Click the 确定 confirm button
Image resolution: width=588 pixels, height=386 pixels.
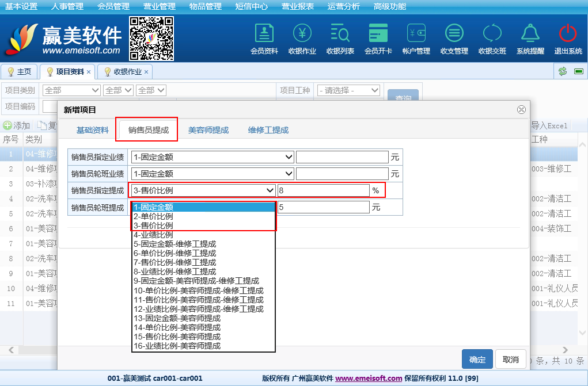click(477, 360)
